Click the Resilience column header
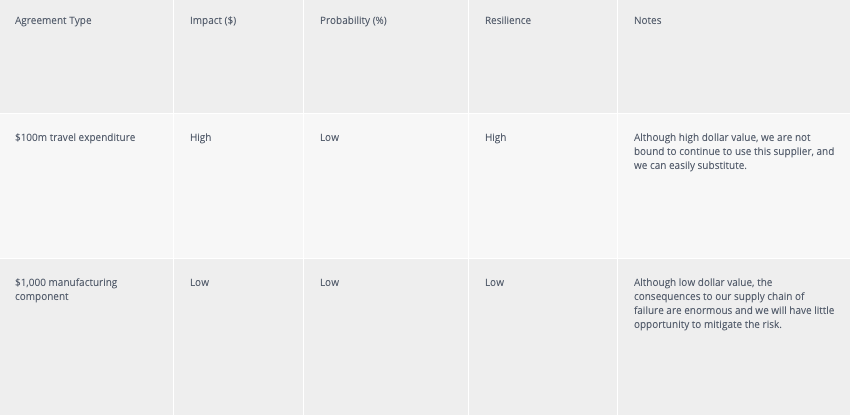 tap(508, 21)
